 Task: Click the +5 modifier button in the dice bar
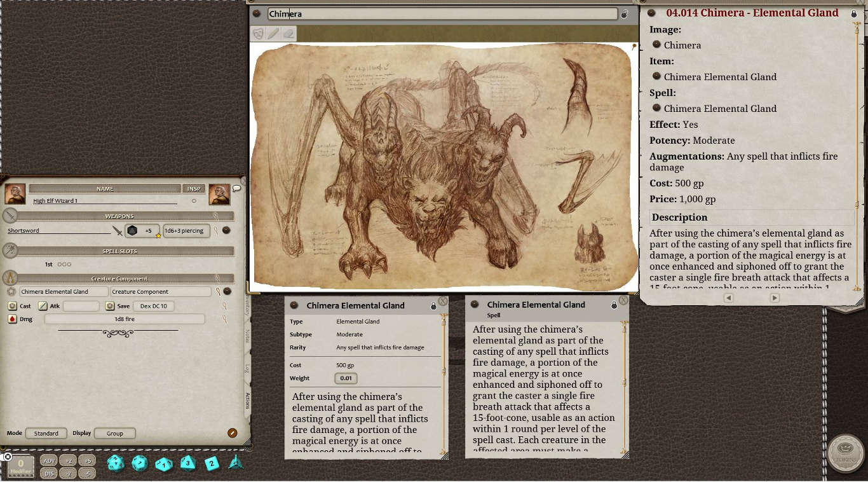(87, 460)
